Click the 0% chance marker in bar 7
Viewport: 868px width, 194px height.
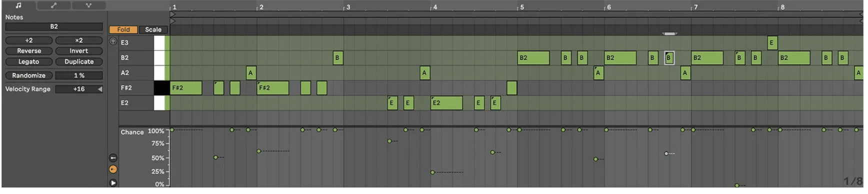pos(736,185)
